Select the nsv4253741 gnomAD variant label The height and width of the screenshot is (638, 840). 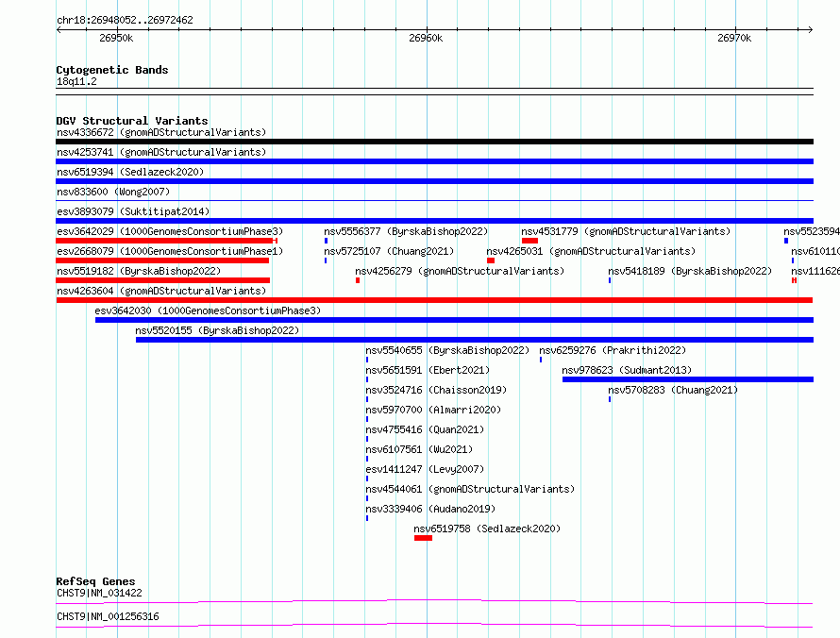pyautogui.click(x=161, y=152)
